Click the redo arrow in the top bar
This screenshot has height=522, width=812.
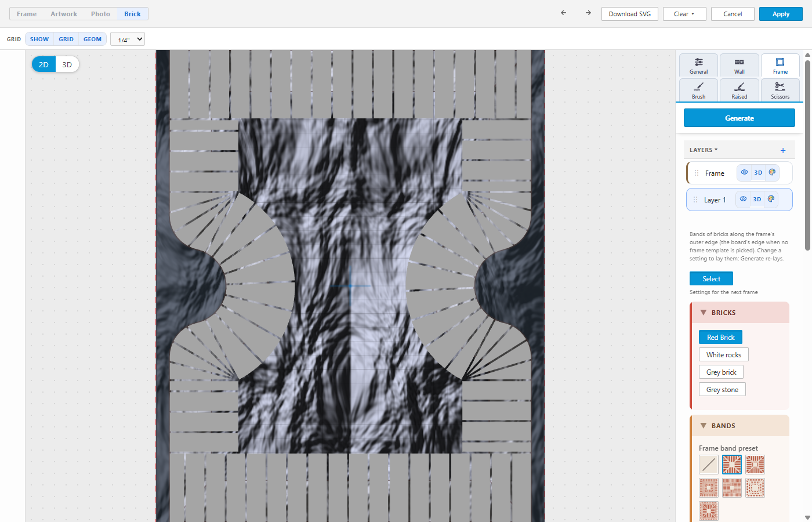click(588, 13)
